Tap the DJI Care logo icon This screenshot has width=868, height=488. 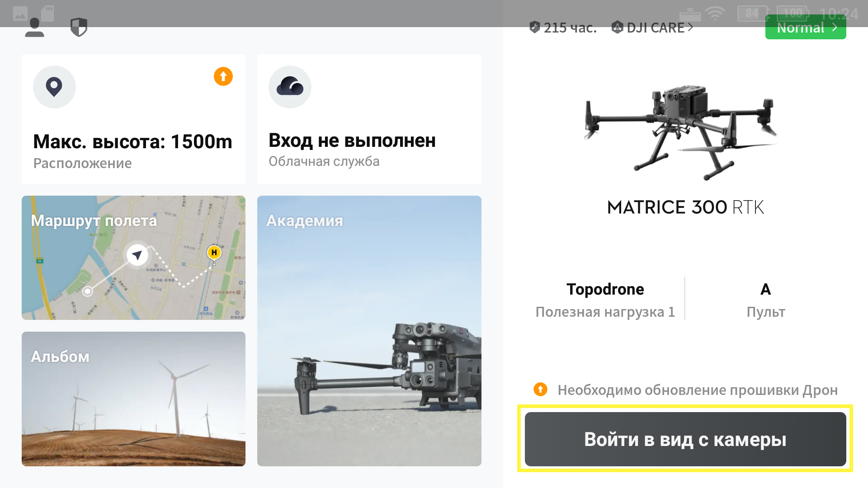617,28
